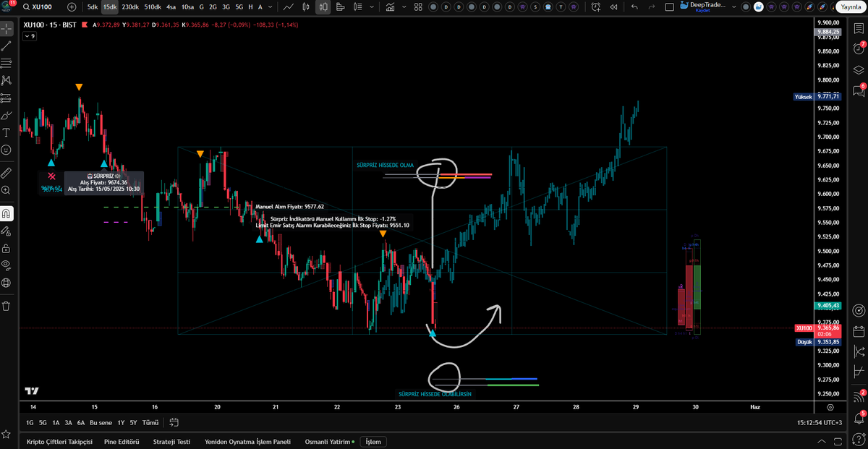868x449 pixels.
Task: Create an alert with the alarm icon
Action: (x=596, y=7)
